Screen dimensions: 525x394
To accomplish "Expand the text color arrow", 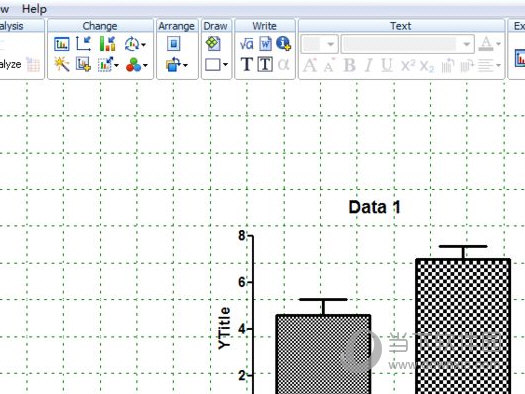I will point(498,44).
